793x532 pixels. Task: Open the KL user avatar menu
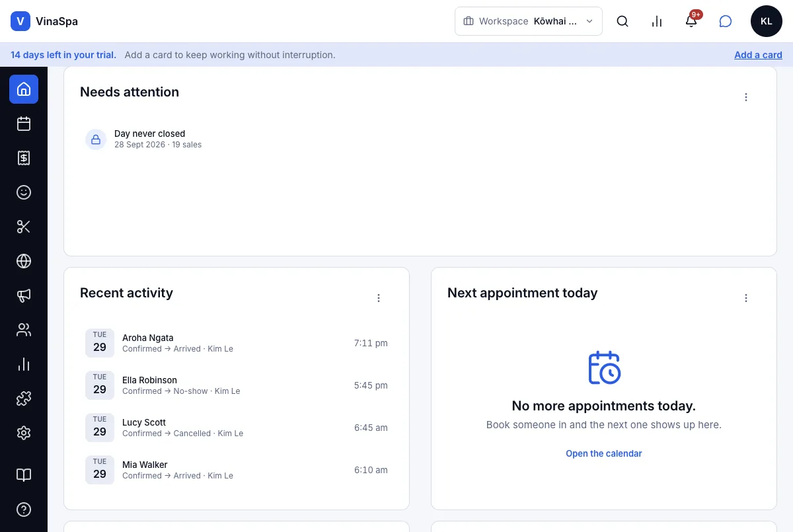(767, 21)
